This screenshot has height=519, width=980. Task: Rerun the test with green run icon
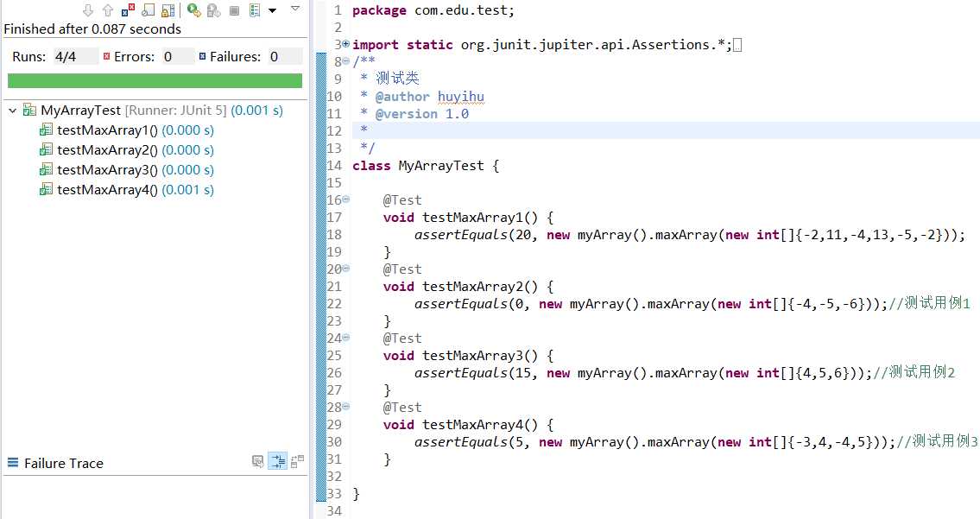(x=193, y=10)
